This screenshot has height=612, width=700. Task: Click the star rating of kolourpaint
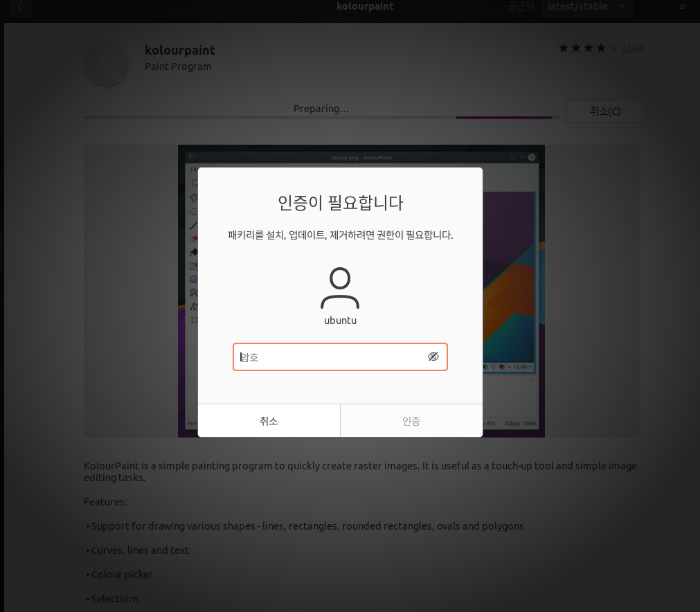(x=589, y=48)
